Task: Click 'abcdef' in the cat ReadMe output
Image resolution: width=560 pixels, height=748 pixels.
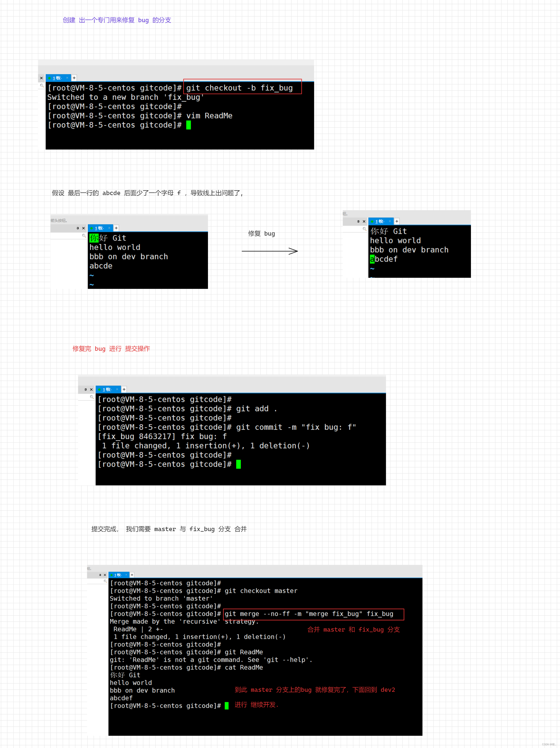Action: tap(121, 698)
